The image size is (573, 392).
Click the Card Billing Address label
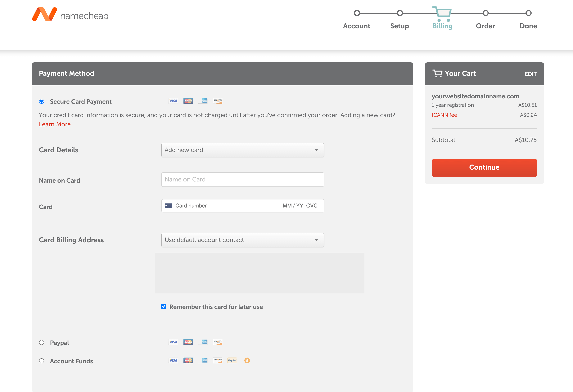click(71, 240)
